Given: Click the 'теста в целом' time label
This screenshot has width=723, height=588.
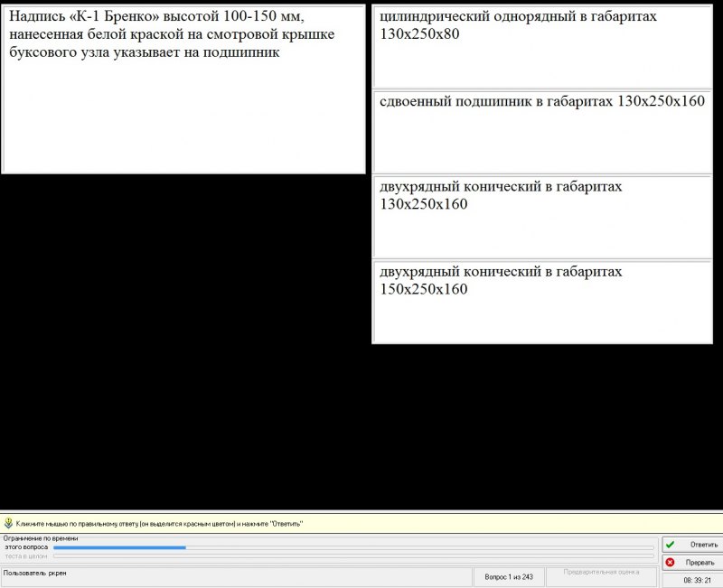Looking at the screenshot, I should tap(26, 555).
